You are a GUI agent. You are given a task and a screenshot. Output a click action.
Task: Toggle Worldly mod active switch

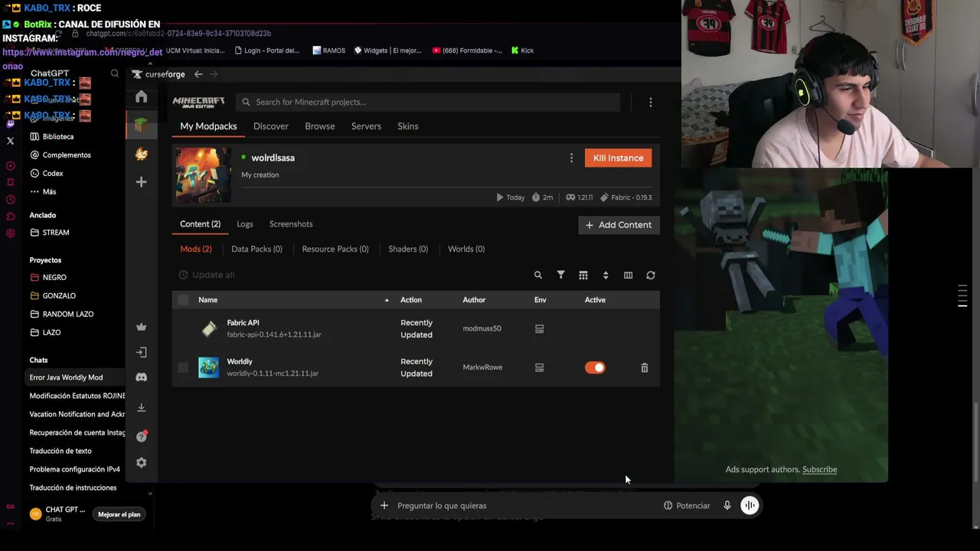pos(595,368)
